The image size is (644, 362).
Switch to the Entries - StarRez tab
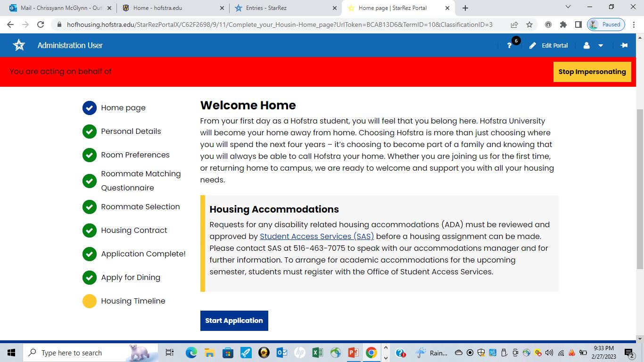[x=286, y=8]
